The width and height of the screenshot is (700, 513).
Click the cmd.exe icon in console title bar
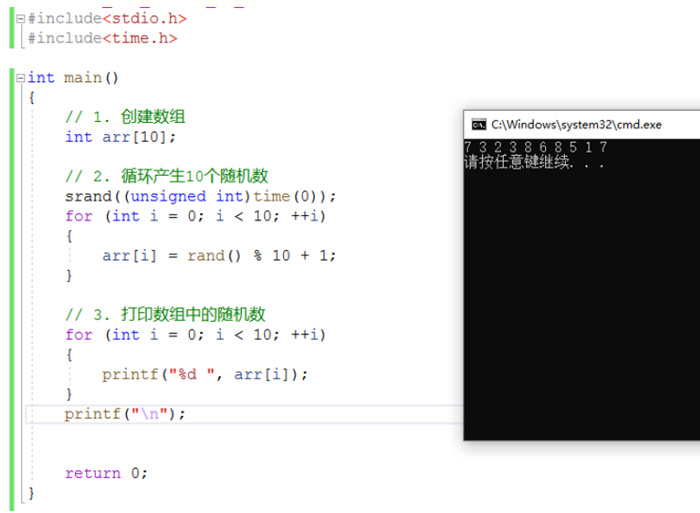479,125
